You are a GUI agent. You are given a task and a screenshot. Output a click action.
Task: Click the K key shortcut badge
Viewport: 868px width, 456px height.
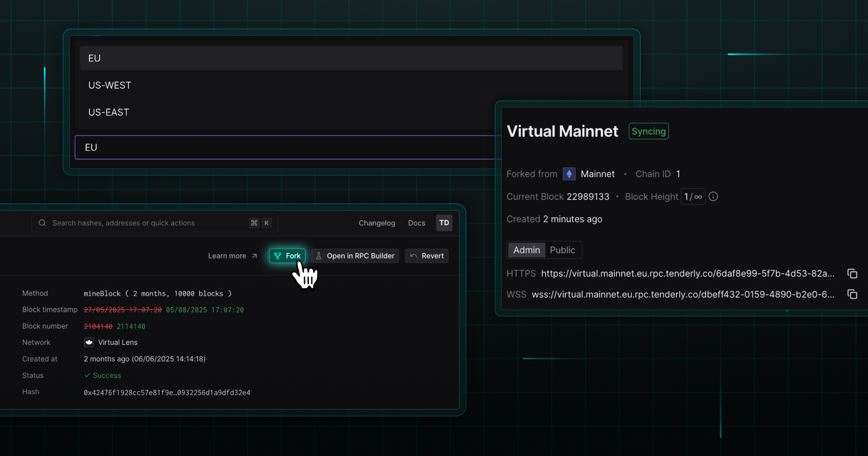click(266, 223)
